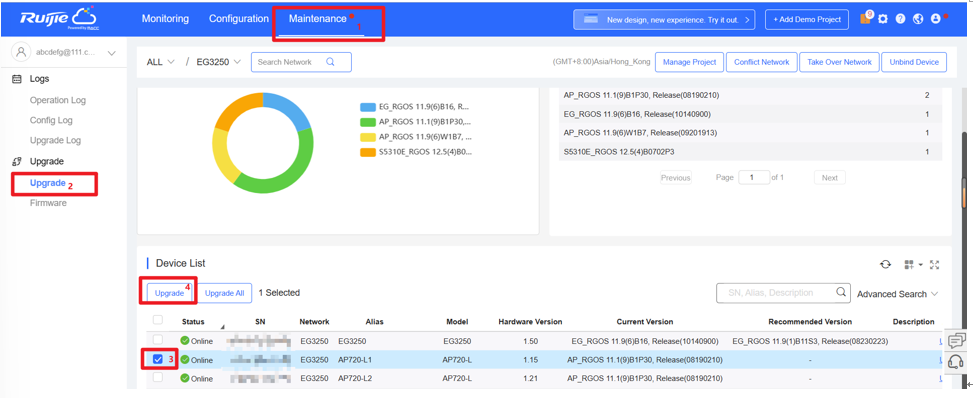Click the Logs section icon in sidebar
This screenshot has height=398, width=973.
pos(17,79)
